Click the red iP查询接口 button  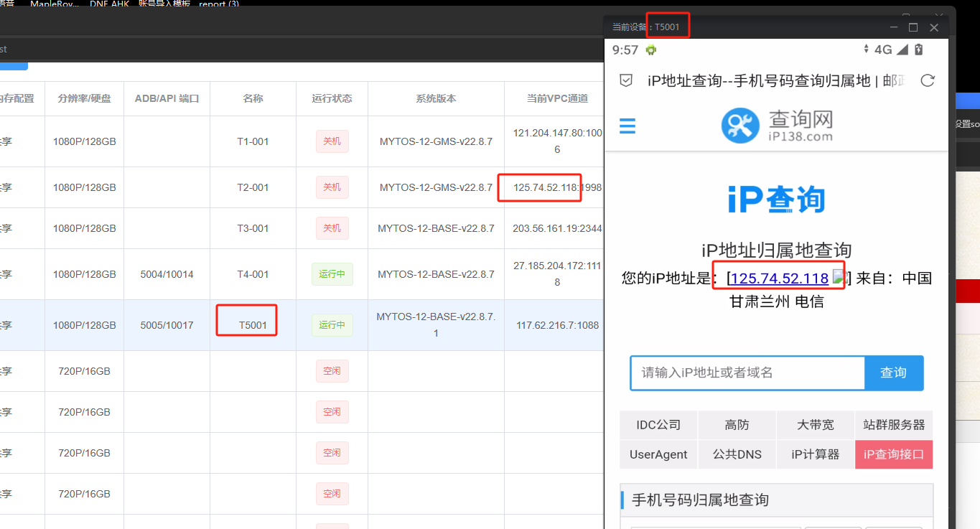point(894,454)
